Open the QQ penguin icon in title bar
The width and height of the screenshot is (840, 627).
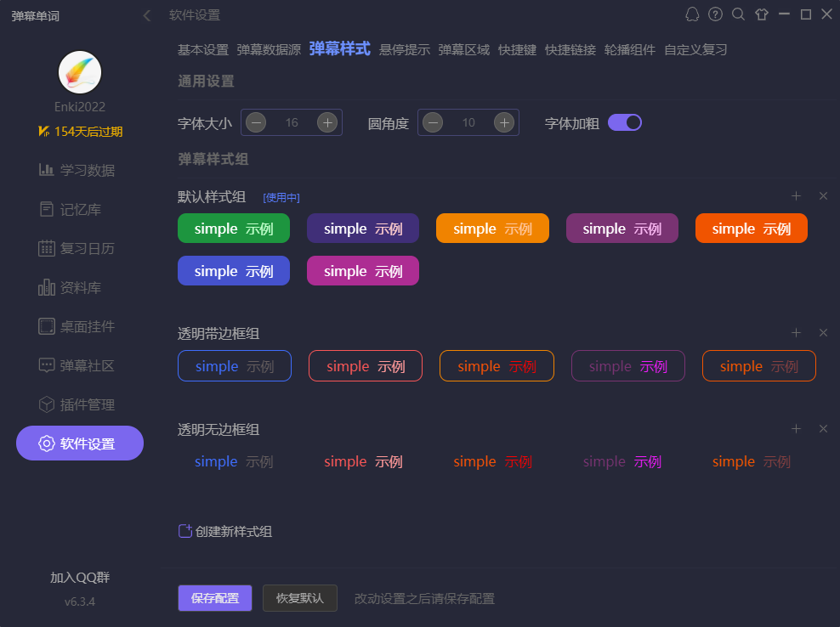[692, 14]
